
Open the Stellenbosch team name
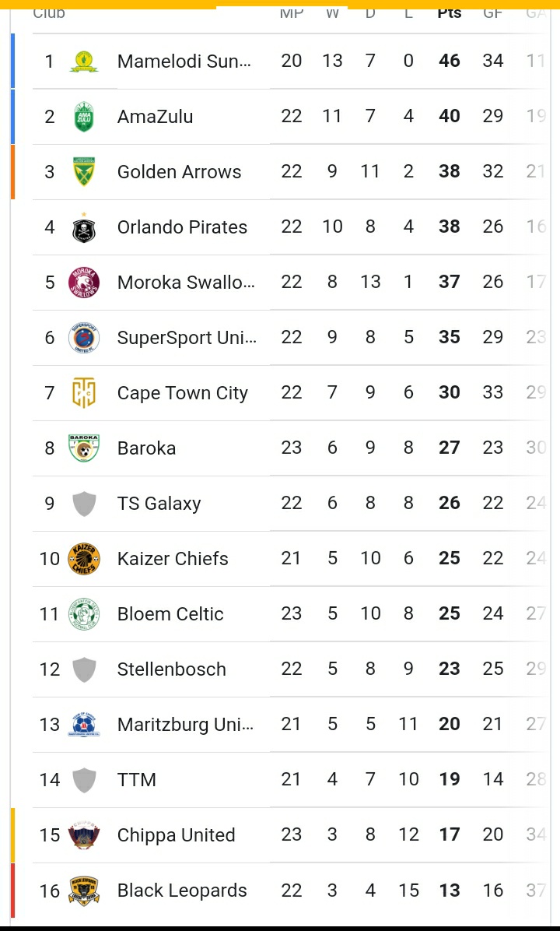[171, 669]
